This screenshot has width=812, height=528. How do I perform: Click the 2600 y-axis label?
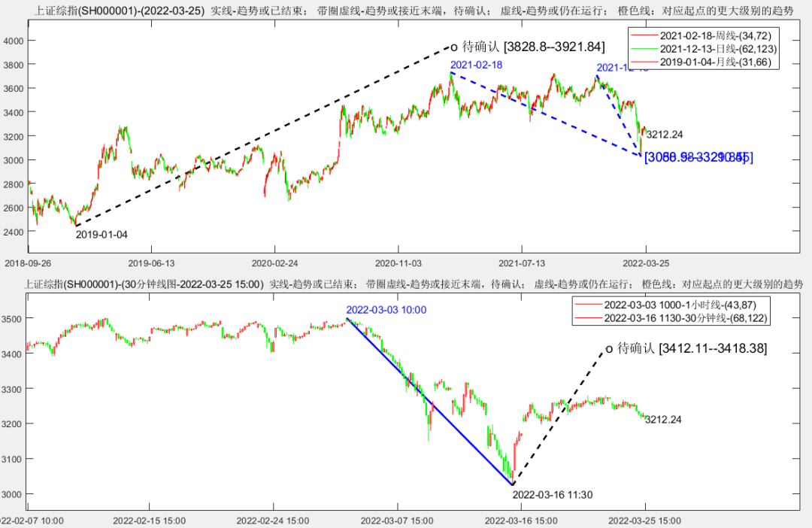tap(13, 208)
